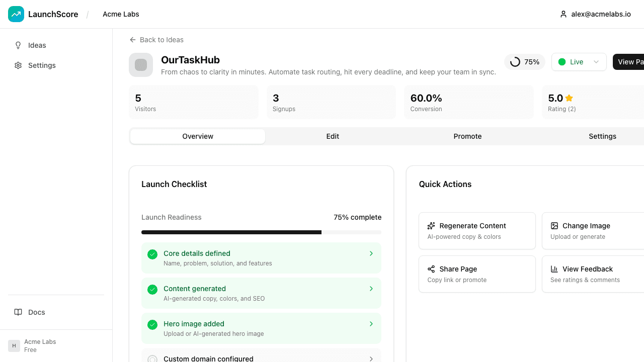Open the Live status dropdown

pos(579,62)
